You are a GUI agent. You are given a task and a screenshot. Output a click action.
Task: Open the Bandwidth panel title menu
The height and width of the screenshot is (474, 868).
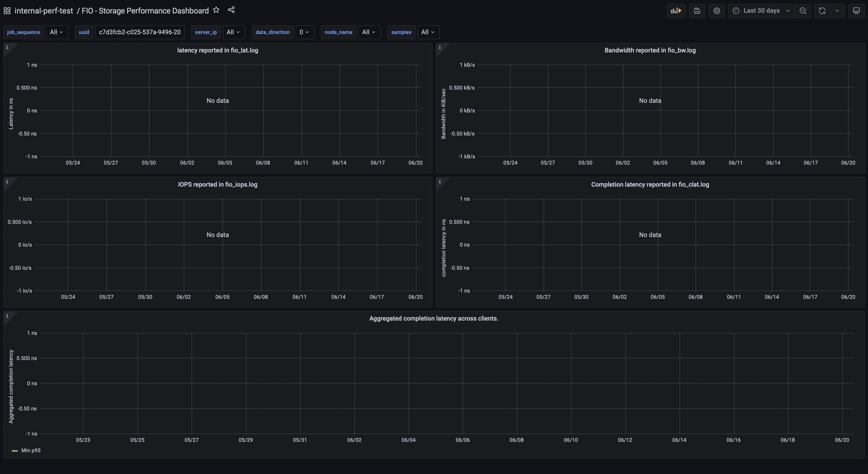[650, 50]
